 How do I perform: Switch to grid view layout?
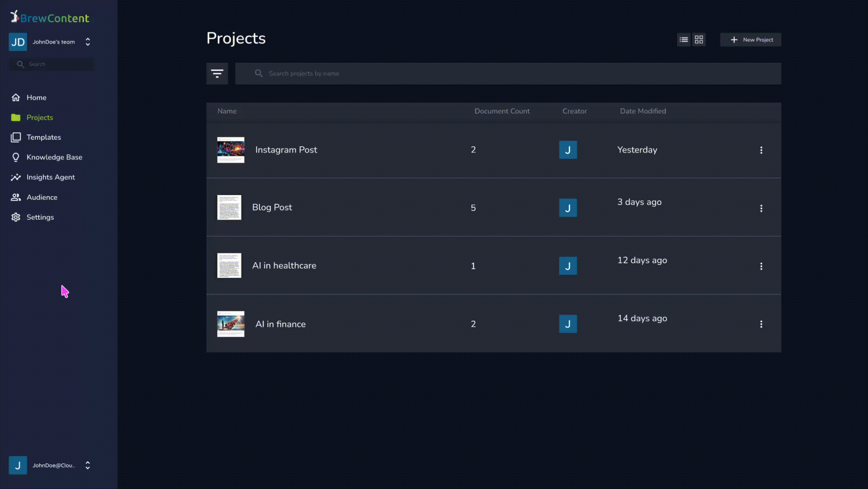coord(699,40)
